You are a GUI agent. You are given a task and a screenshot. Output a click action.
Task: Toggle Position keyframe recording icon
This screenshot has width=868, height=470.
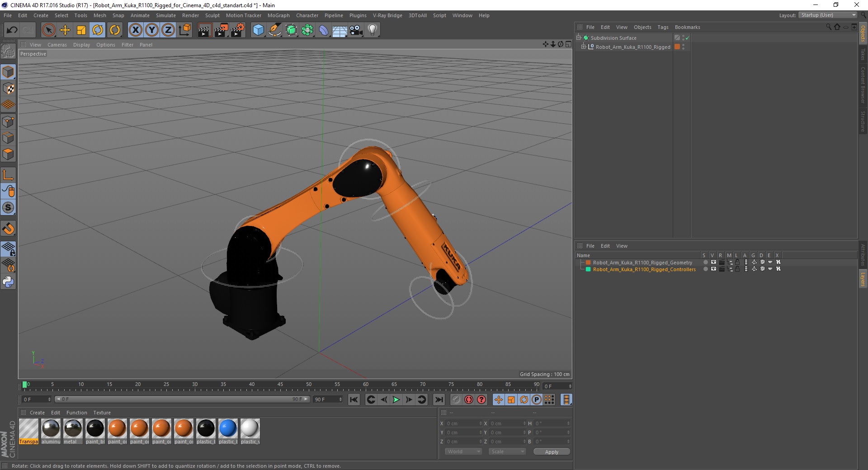(498, 399)
